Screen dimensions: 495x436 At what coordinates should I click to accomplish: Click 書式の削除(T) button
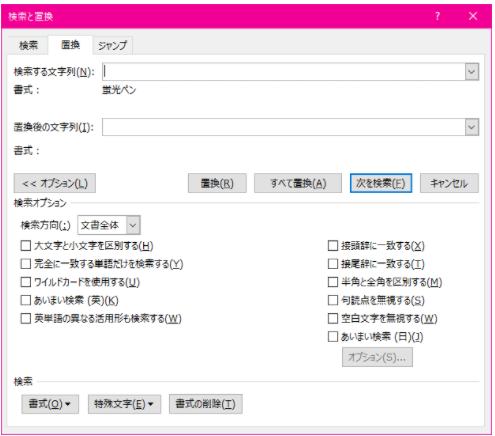tap(206, 404)
